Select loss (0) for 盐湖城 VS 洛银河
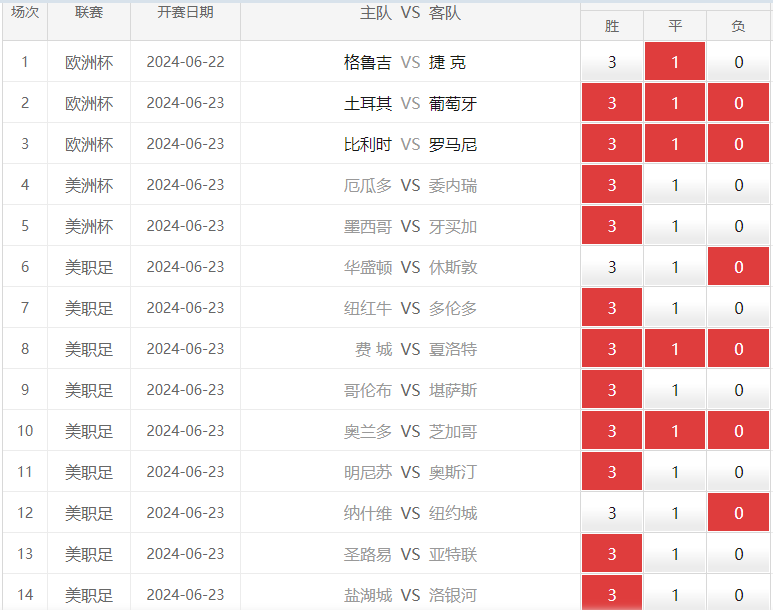The height and width of the screenshot is (610, 773). pos(738,593)
